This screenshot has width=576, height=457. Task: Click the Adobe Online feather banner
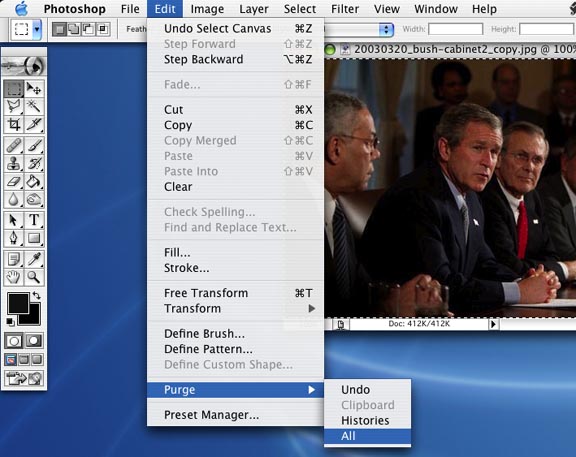pyautogui.click(x=24, y=66)
